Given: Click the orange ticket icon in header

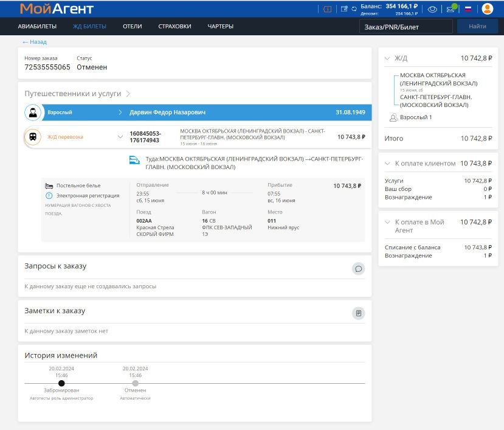Looking at the screenshot, I should [x=327, y=9].
